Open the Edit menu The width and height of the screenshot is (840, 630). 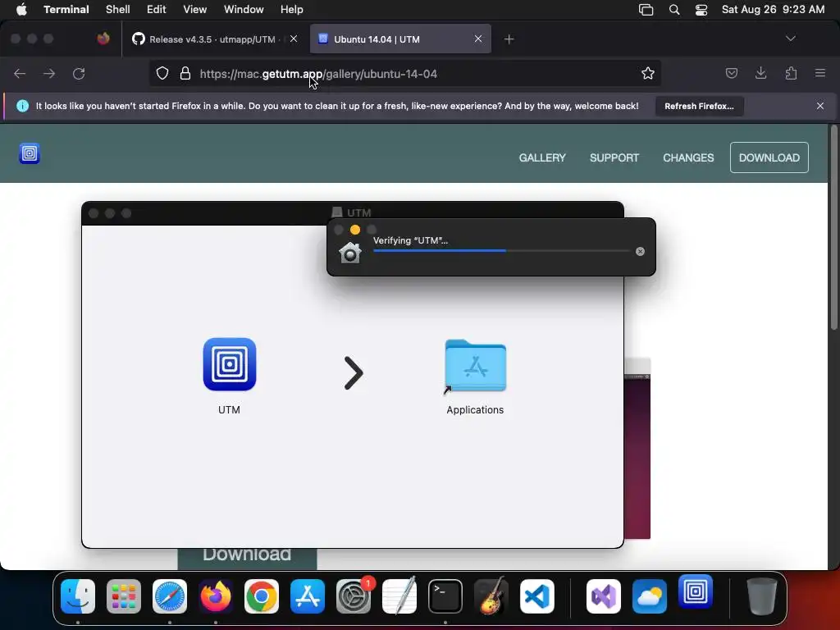[x=157, y=10]
